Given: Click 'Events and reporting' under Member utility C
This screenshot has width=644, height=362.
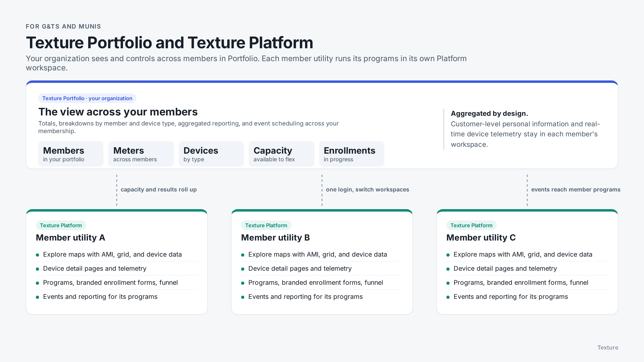Looking at the screenshot, I should [527, 297].
